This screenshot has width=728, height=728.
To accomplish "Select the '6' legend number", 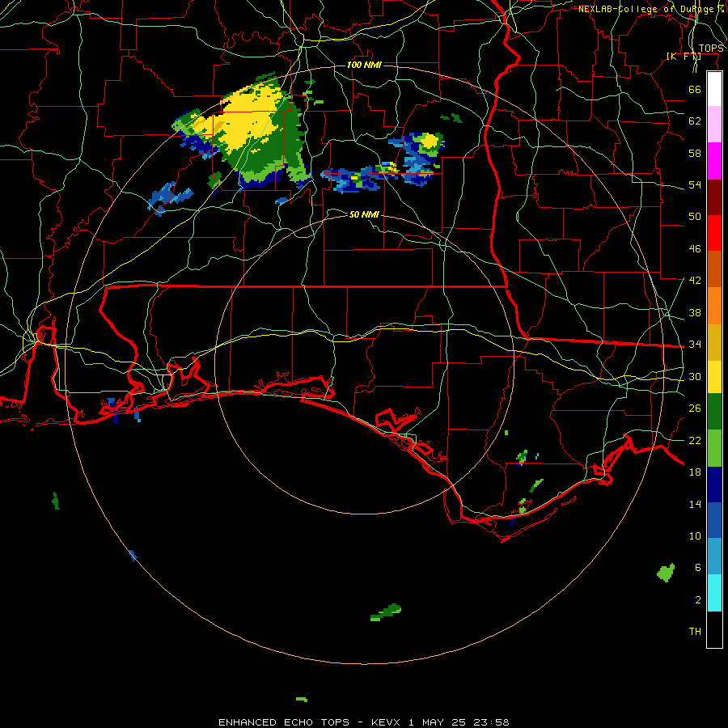I will 697,568.
